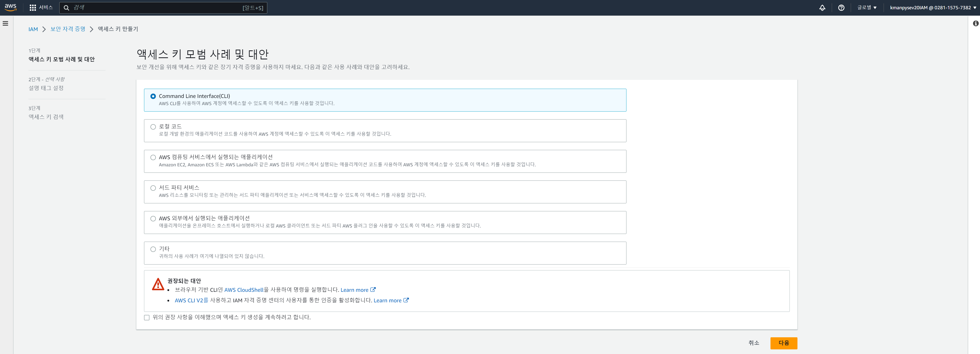Select the 로컬 코드 radio option
980x354 pixels.
[153, 127]
